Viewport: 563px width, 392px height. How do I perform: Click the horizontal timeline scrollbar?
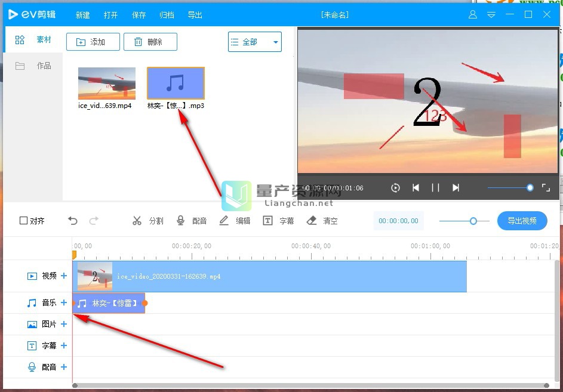click(310, 385)
